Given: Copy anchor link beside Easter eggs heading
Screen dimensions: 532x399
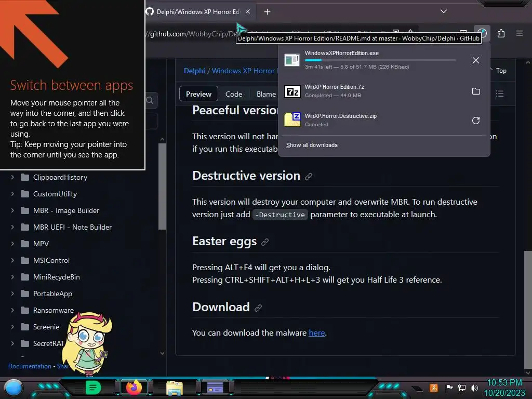Looking at the screenshot, I should pos(265,242).
